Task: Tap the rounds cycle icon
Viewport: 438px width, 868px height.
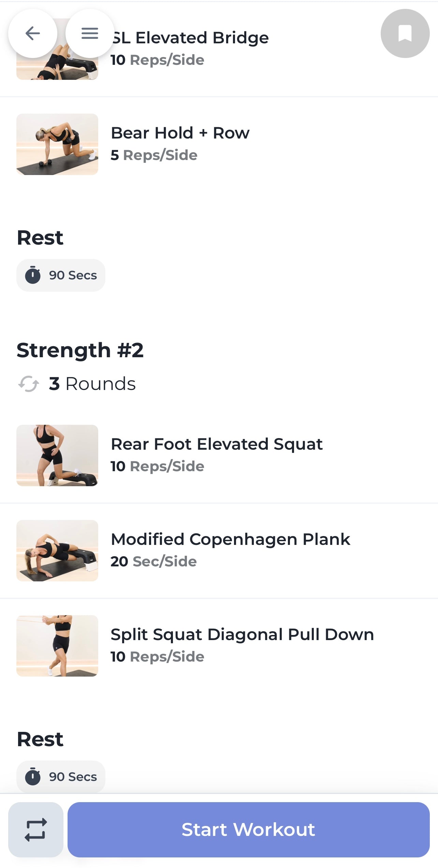Action: tap(29, 384)
